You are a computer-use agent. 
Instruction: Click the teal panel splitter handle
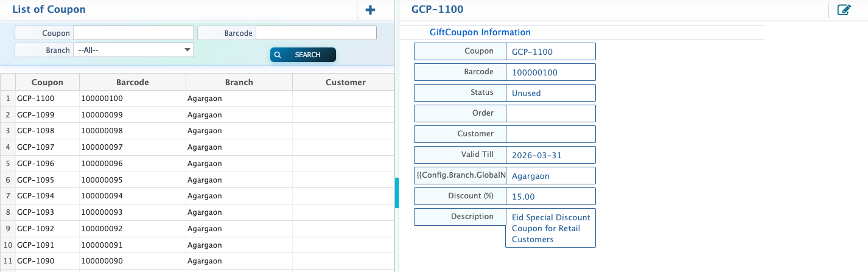pos(396,193)
